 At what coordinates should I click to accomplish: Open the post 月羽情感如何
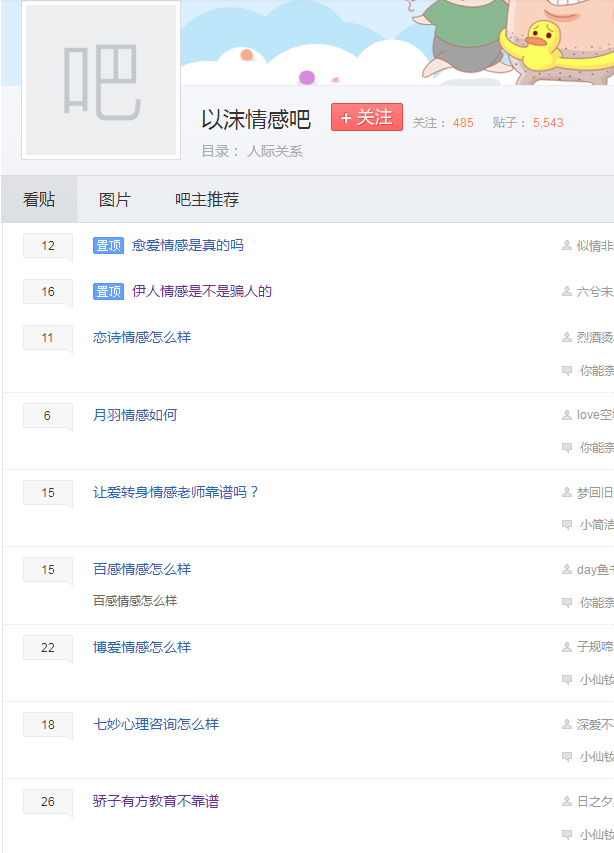coord(135,415)
